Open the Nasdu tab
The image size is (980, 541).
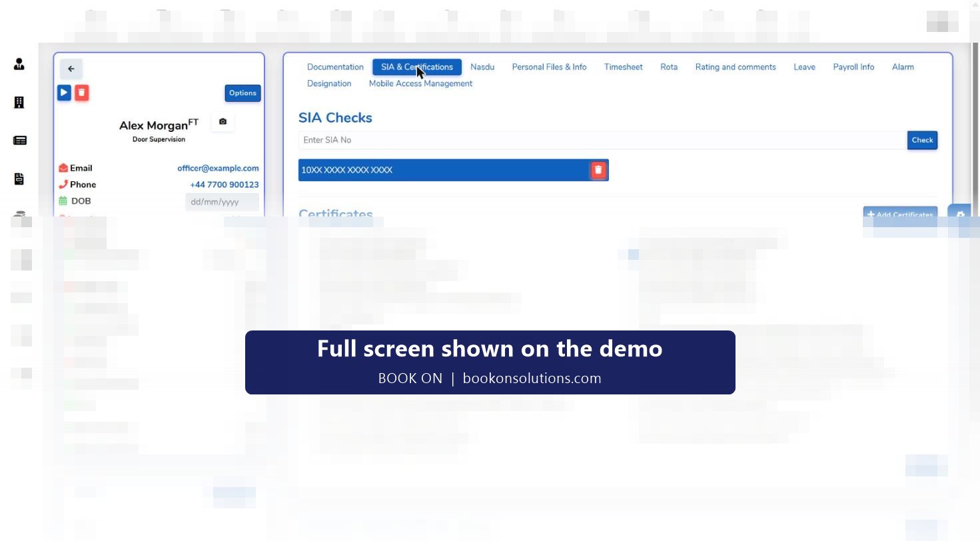(482, 67)
